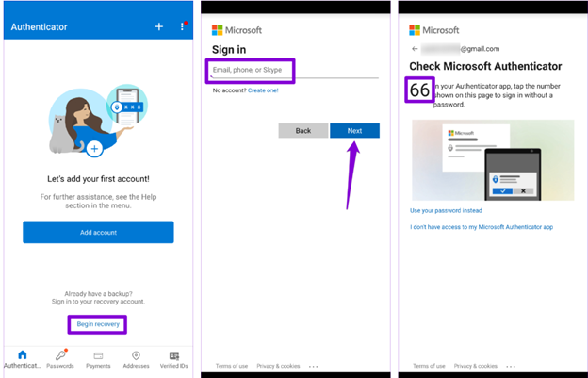Tap the Begin recovery link
This screenshot has width=588, height=378.
(x=97, y=324)
